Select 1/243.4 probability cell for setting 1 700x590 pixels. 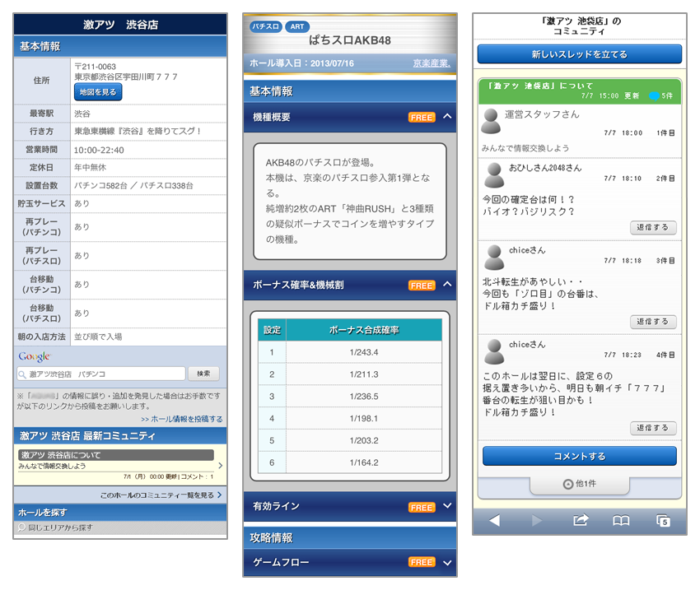point(364,352)
